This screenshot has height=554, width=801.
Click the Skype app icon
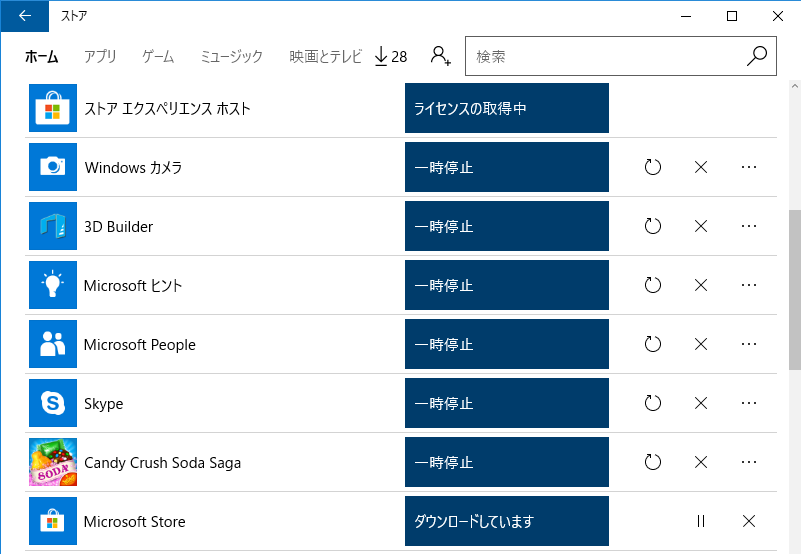point(53,403)
